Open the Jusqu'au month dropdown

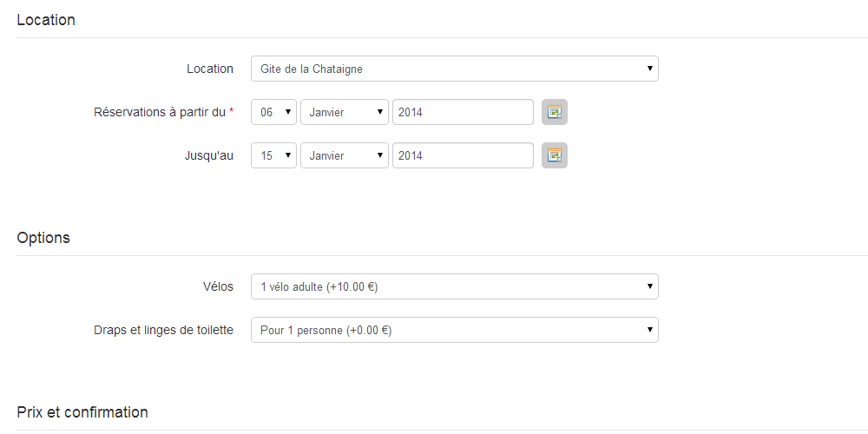tap(345, 155)
